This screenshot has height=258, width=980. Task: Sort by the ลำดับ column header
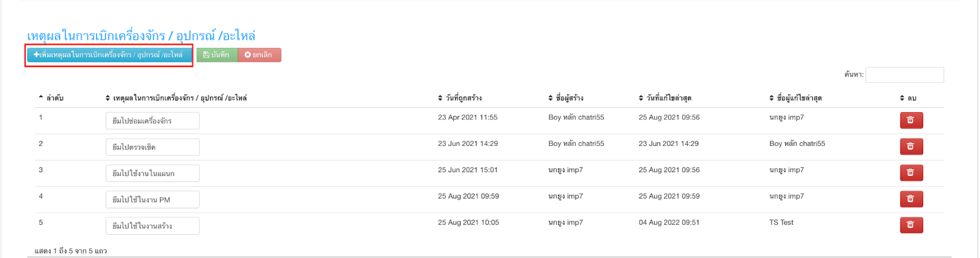point(51,98)
